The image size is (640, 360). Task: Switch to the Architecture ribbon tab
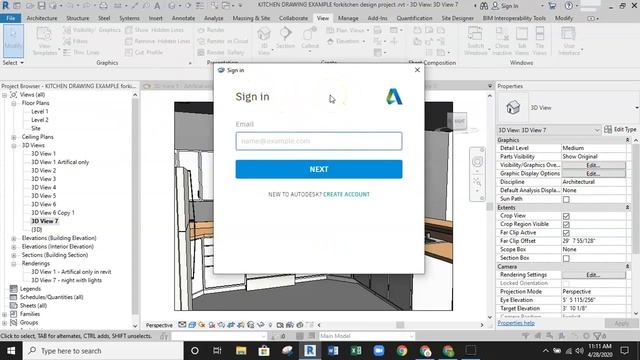pos(42,18)
